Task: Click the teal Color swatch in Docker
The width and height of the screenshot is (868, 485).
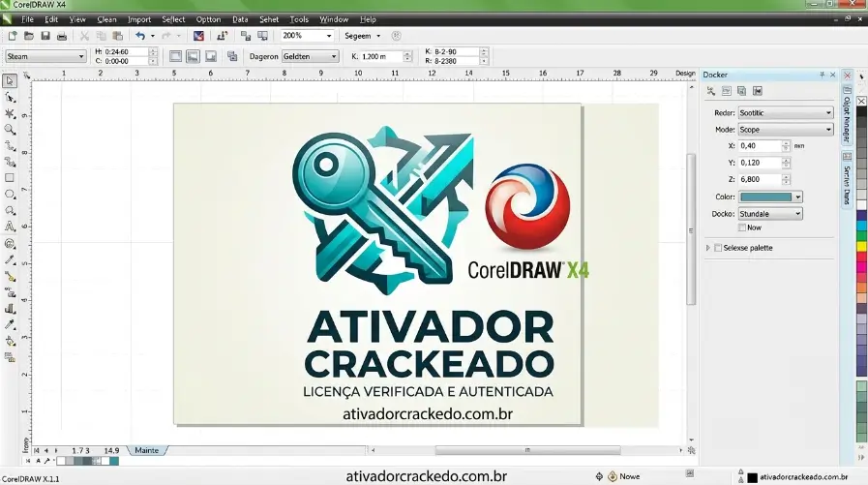Action: 766,197
